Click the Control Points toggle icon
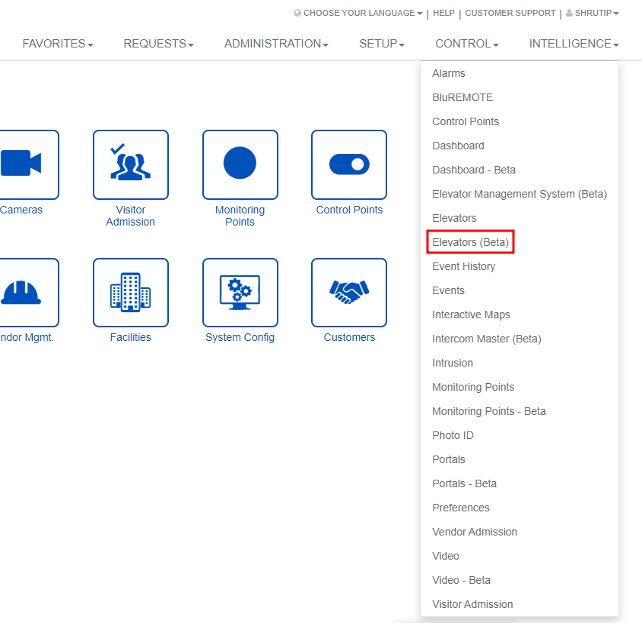642x624 pixels. [349, 164]
